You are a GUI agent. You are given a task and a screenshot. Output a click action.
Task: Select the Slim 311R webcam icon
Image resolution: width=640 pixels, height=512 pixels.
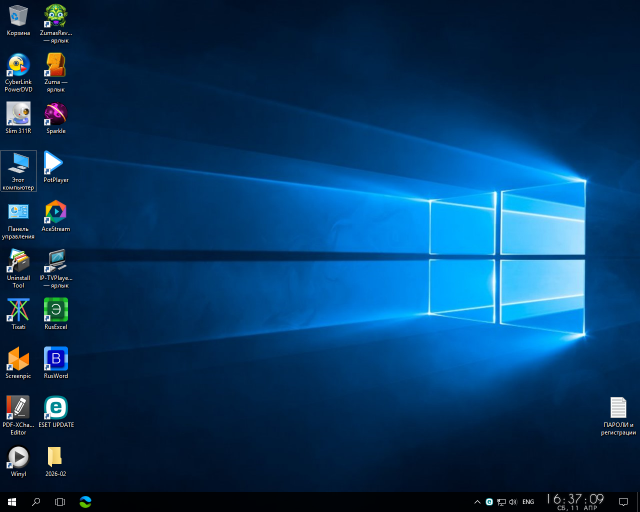pyautogui.click(x=18, y=118)
